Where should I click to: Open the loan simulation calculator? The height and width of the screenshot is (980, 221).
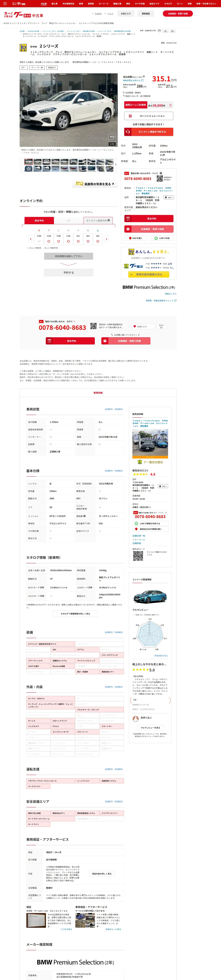pos(149,116)
